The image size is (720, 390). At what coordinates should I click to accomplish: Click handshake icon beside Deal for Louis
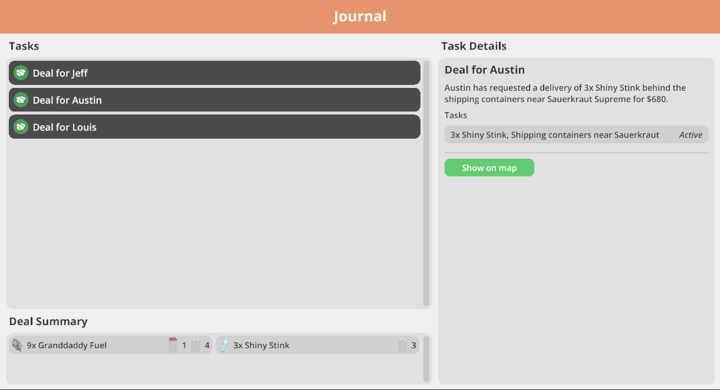pyautogui.click(x=21, y=127)
